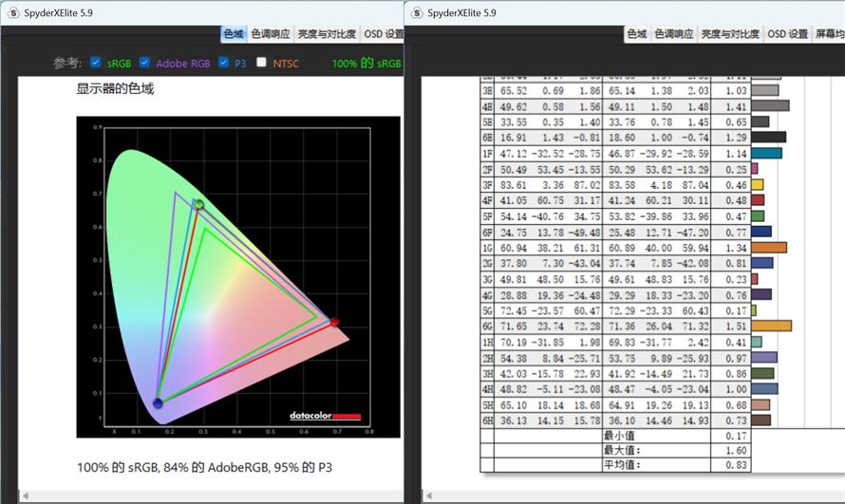Click the blue primary marker on the gamut chart
The height and width of the screenshot is (504, 845).
click(x=158, y=402)
